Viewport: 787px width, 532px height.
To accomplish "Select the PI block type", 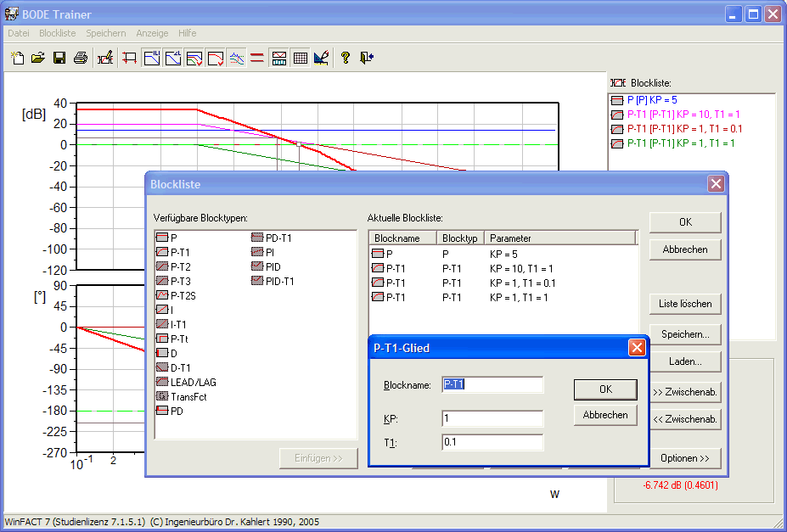I will click(x=263, y=252).
